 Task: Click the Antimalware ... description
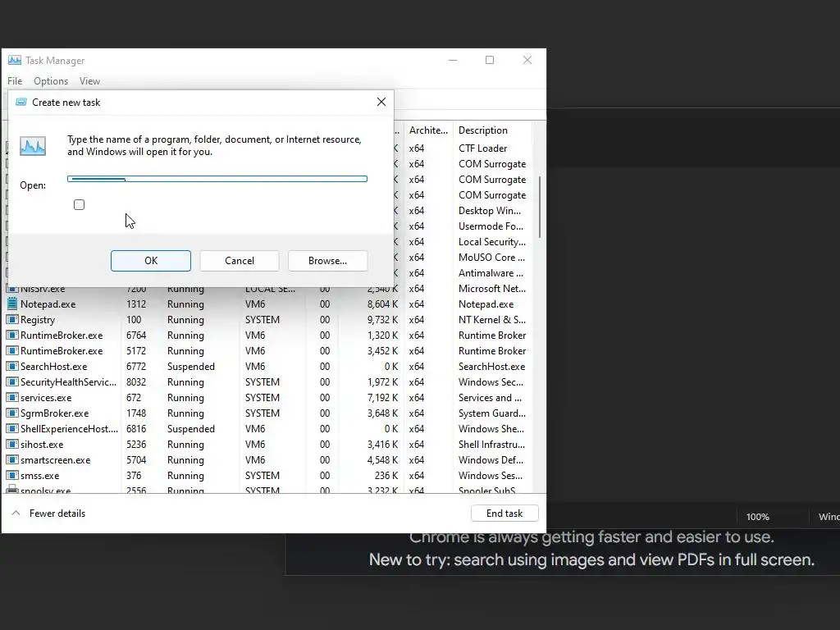(491, 272)
